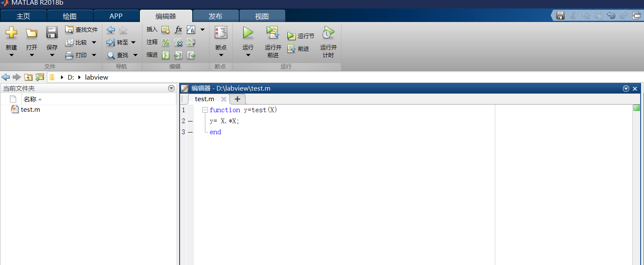Open current folder panel actions menu arrow

171,88
